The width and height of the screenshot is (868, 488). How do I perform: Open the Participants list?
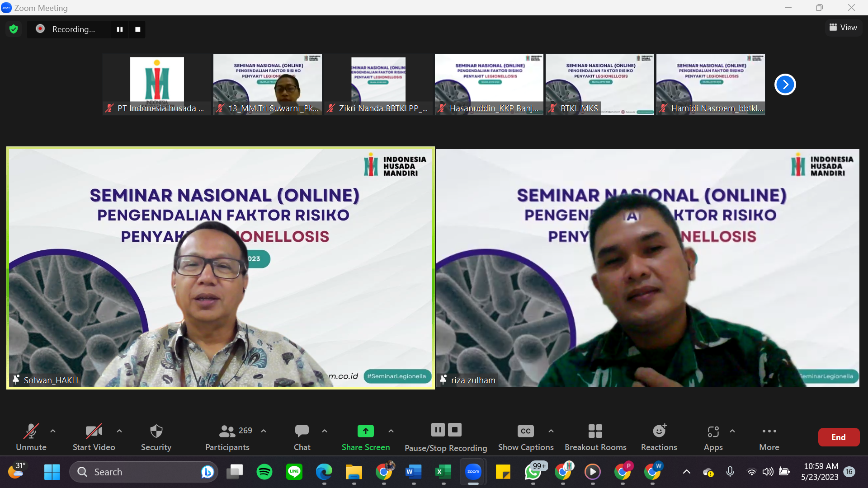(x=227, y=437)
